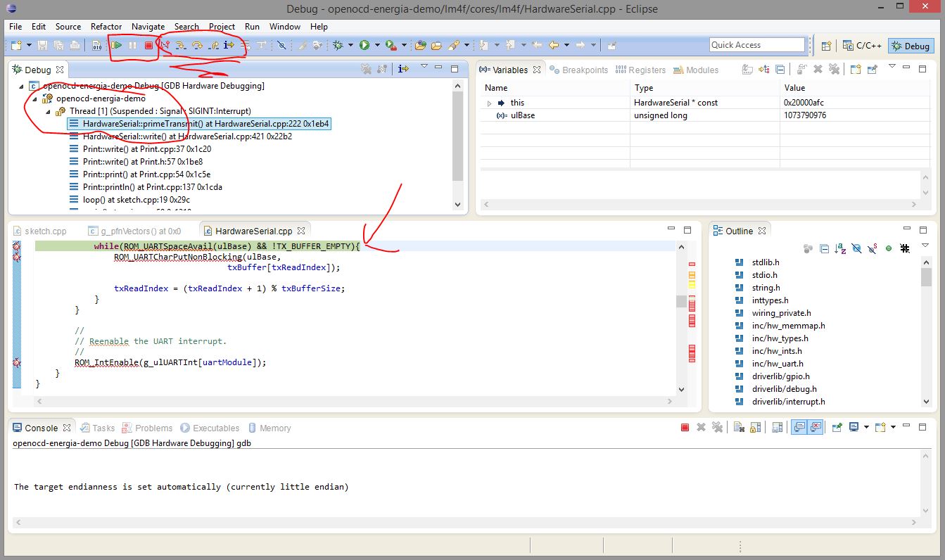Viewport: 945px width, 560px height.
Task: Switch to the Tasks tab
Action: pos(97,428)
